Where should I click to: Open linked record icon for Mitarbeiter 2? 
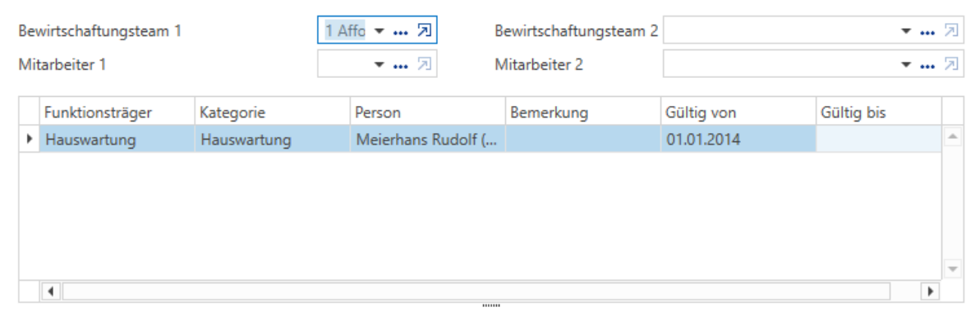coord(951,64)
